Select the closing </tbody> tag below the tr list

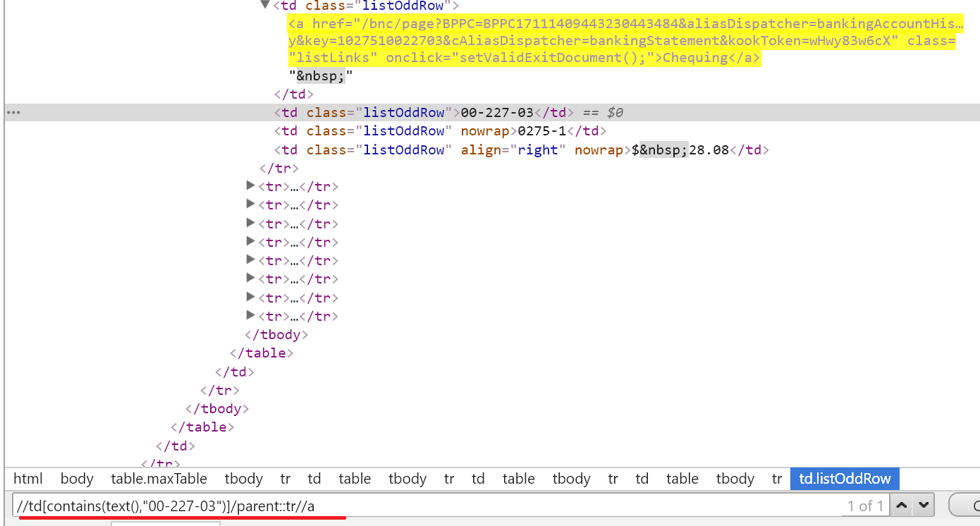276,334
